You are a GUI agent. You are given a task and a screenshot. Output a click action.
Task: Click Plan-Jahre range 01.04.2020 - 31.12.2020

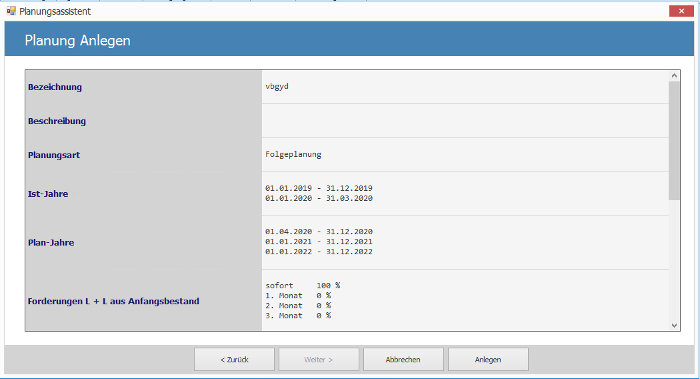pyautogui.click(x=319, y=231)
